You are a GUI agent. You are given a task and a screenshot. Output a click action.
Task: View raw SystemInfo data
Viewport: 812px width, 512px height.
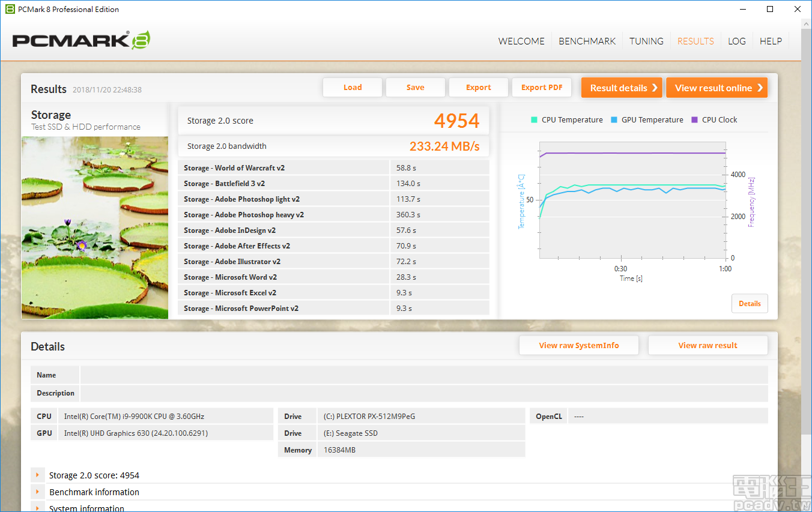tap(578, 345)
